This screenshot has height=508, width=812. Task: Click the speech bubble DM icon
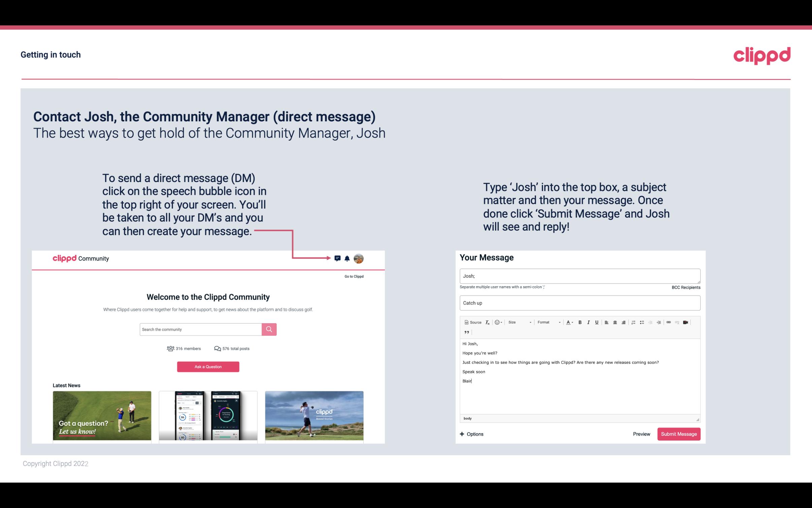(338, 259)
